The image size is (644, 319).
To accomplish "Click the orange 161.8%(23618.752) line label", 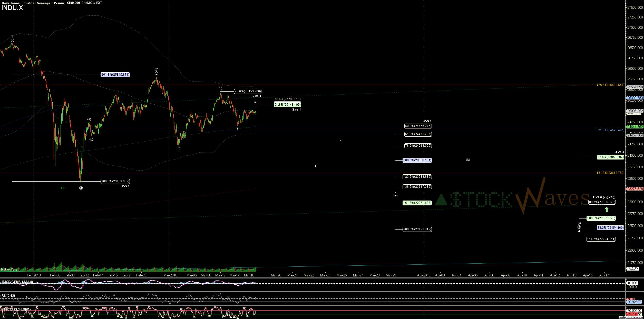I will tap(610, 173).
